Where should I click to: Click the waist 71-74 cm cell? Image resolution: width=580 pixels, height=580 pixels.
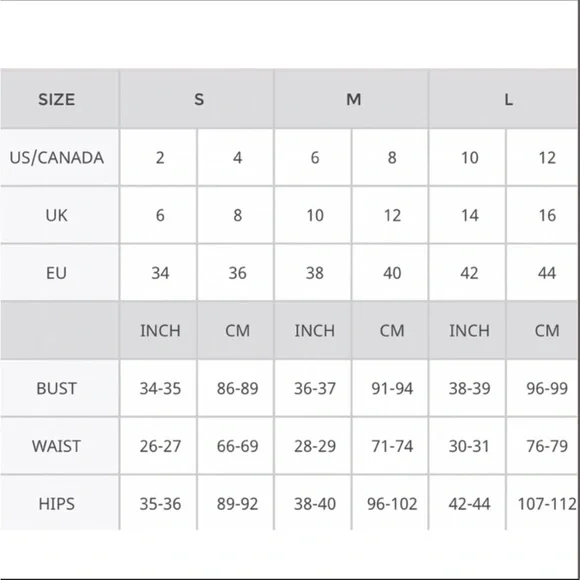tap(390, 446)
